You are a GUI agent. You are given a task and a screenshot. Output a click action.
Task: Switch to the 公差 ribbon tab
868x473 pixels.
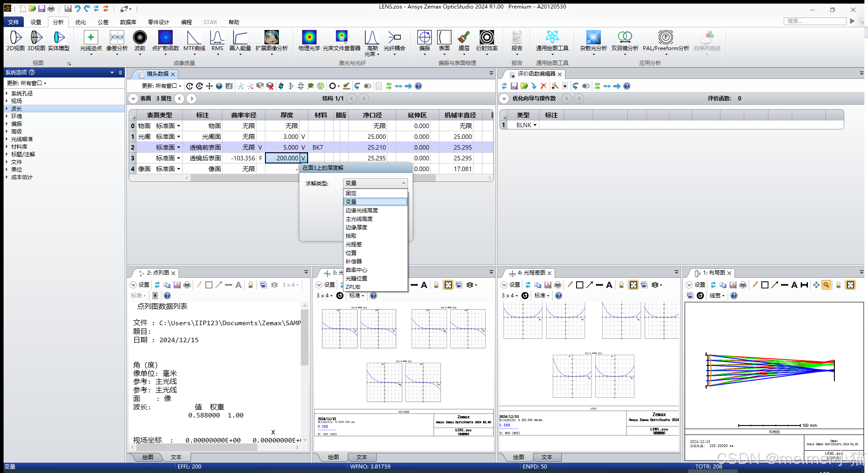[x=103, y=22]
